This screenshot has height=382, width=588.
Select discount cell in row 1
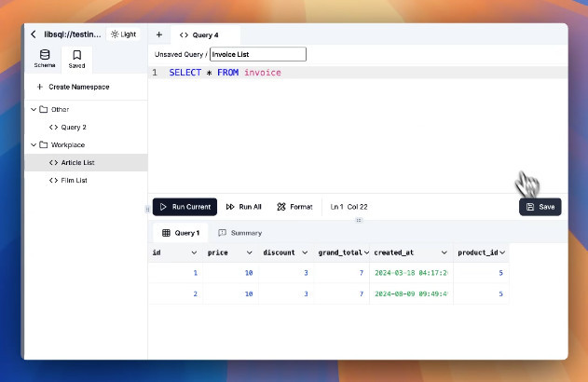click(286, 273)
